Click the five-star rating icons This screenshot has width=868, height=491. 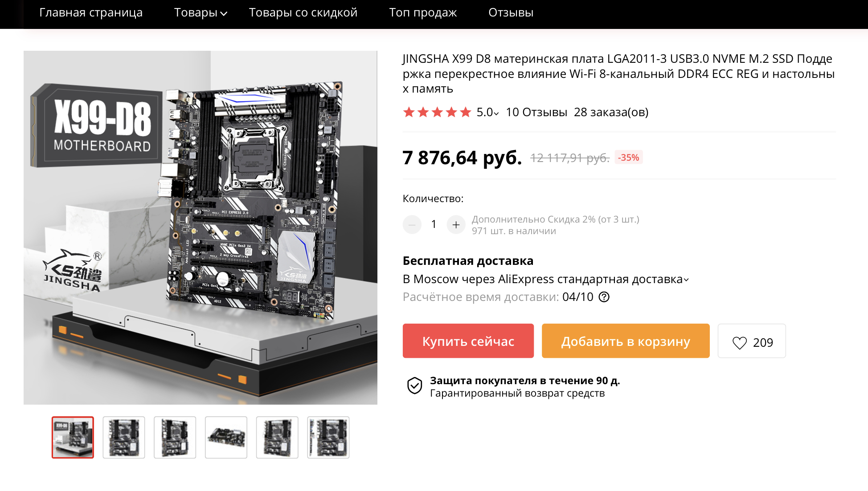(437, 112)
